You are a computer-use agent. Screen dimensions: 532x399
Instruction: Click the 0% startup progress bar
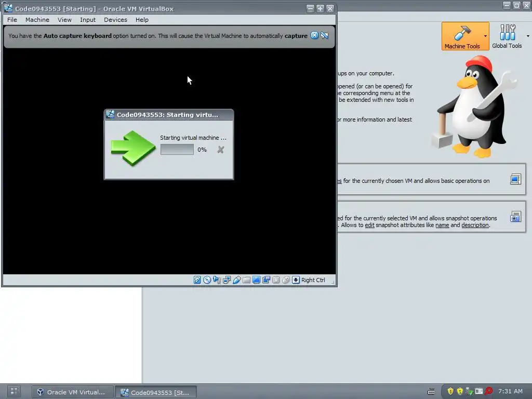tap(177, 150)
